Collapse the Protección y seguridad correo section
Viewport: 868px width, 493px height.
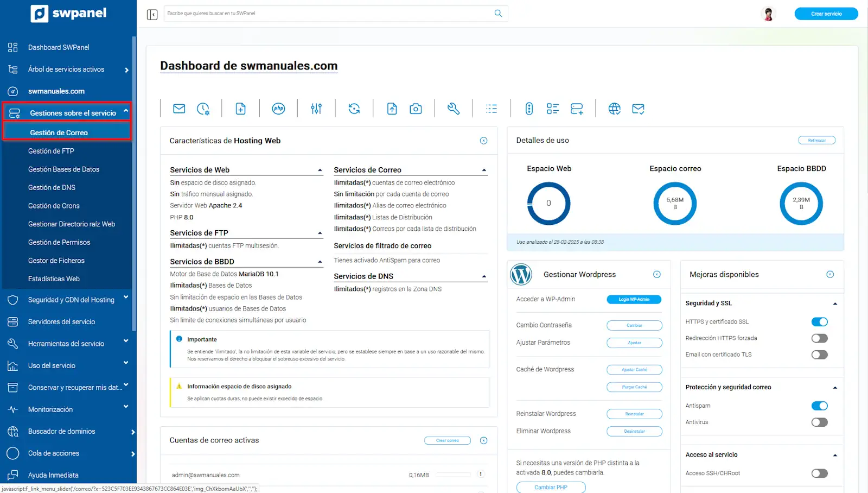point(835,388)
